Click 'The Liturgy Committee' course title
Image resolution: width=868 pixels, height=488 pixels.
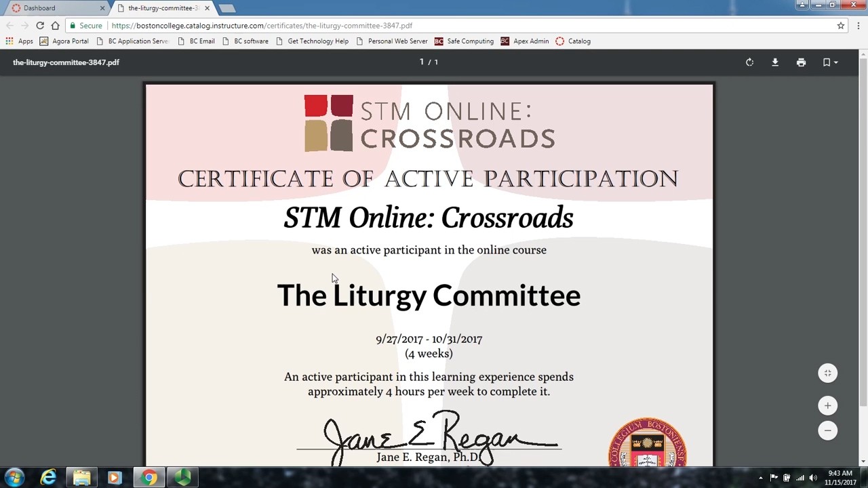pos(429,296)
